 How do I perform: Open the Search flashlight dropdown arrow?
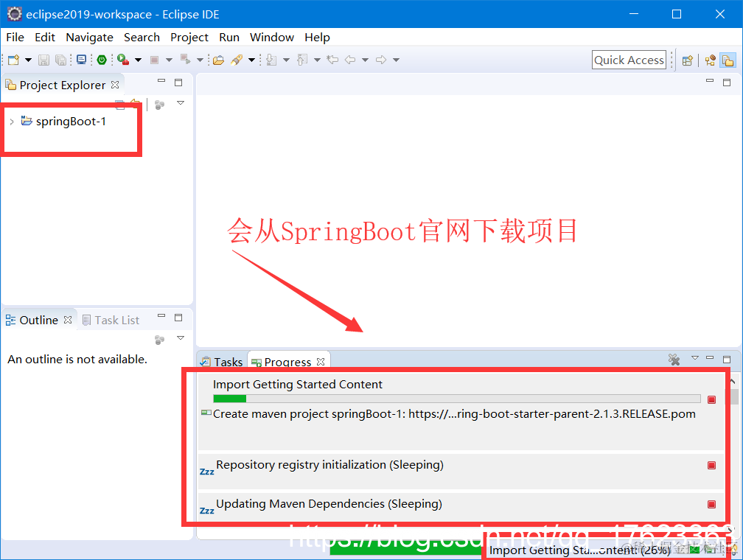(251, 60)
